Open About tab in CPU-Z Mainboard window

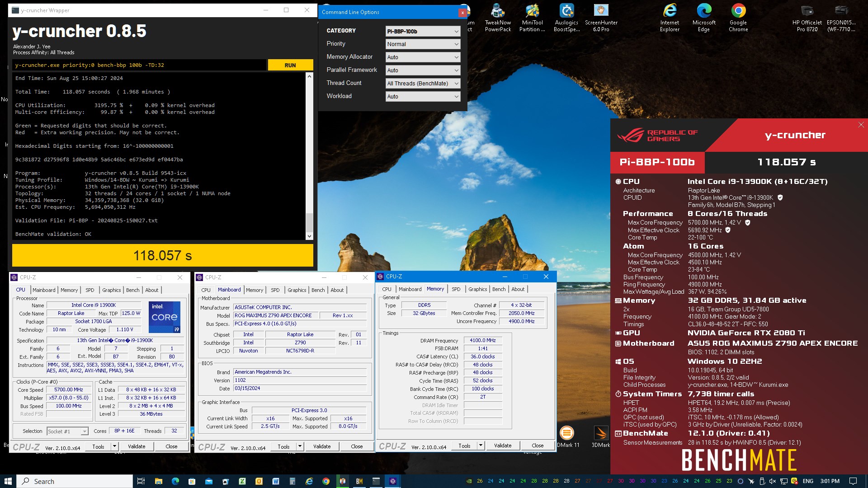(337, 290)
